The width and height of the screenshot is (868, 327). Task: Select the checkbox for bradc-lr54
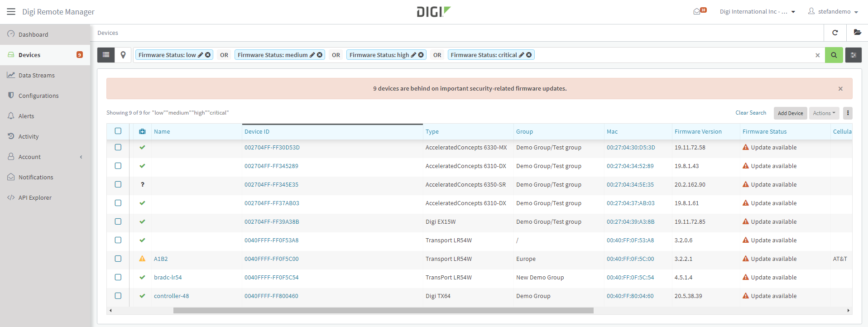pos(118,277)
